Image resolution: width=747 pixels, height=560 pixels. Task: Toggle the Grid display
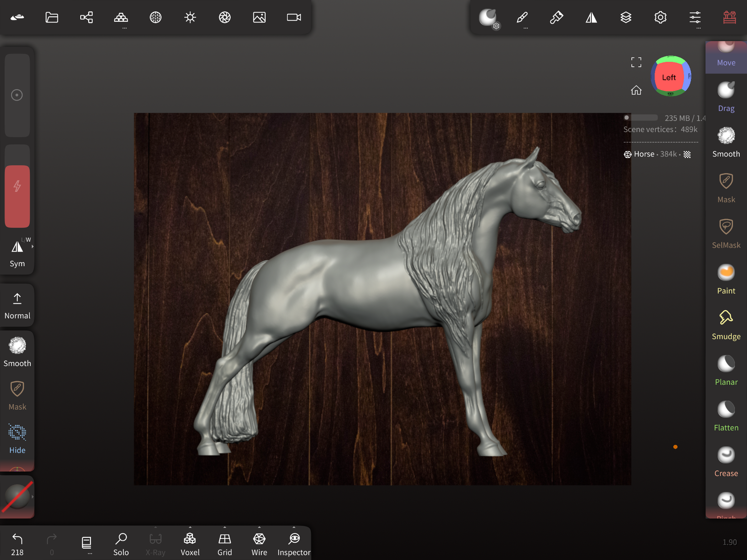pos(225,544)
